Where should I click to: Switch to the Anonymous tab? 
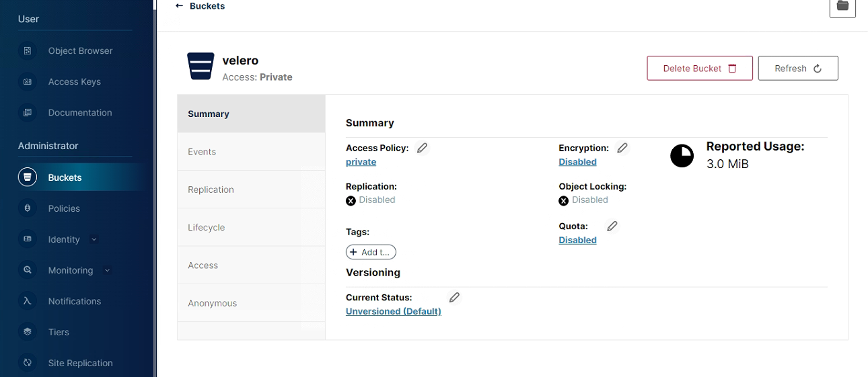pos(251,303)
